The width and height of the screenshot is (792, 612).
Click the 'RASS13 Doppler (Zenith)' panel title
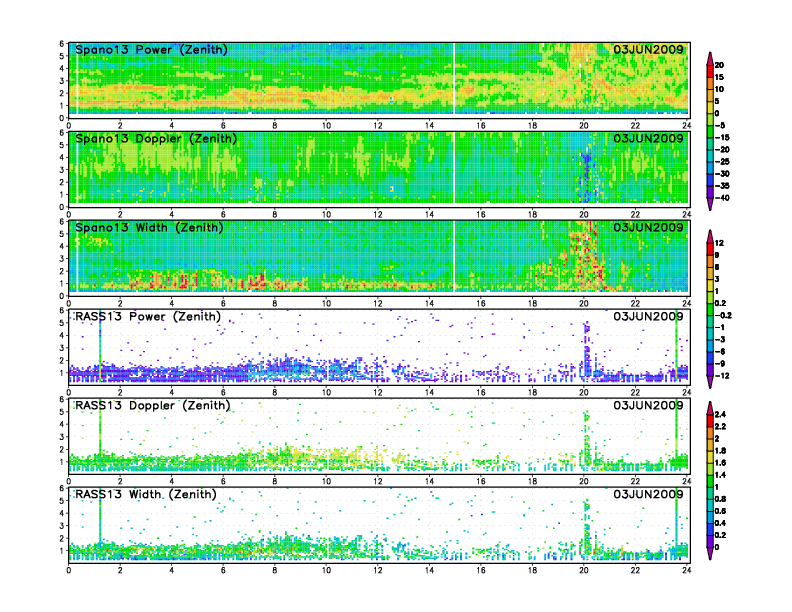pos(153,405)
